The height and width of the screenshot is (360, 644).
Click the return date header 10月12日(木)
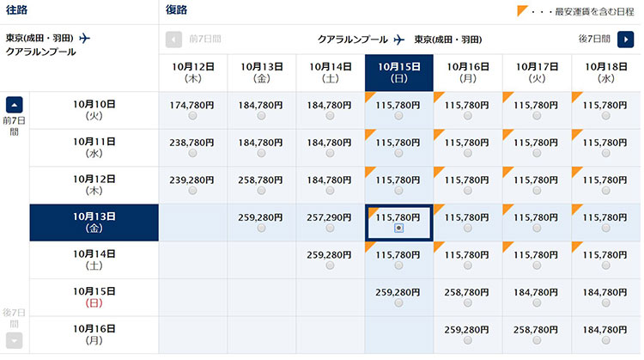(192, 73)
